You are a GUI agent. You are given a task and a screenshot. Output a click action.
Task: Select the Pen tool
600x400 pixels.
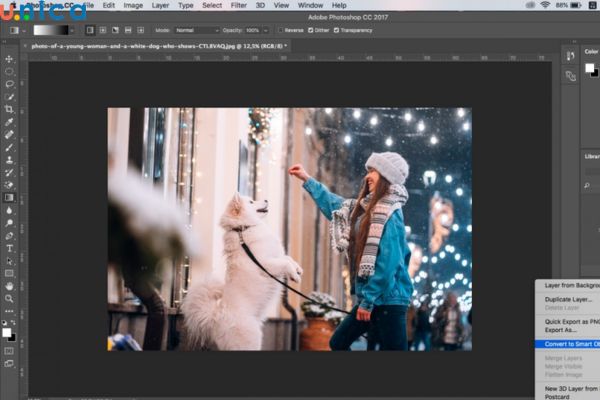tap(9, 236)
